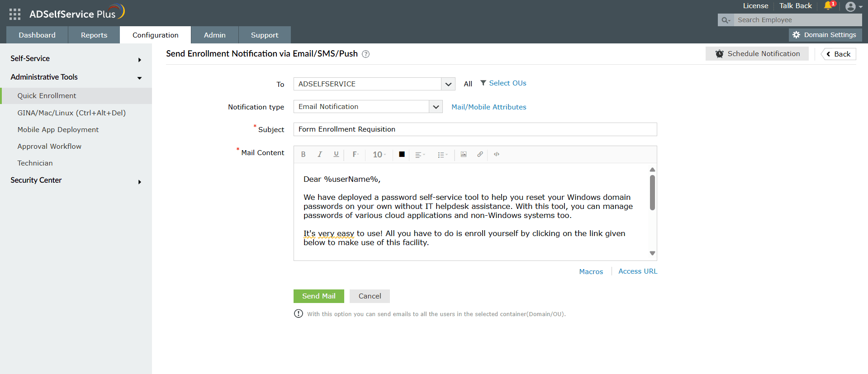Click the insert image icon

(464, 154)
